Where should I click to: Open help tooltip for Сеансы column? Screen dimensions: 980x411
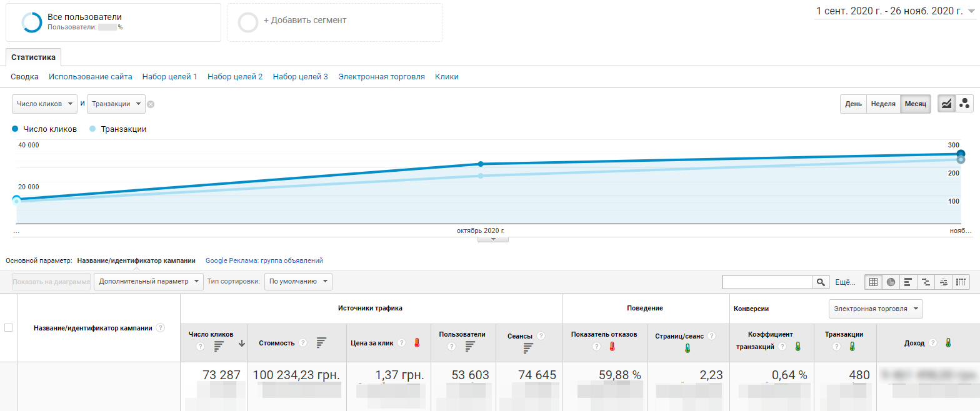(541, 336)
